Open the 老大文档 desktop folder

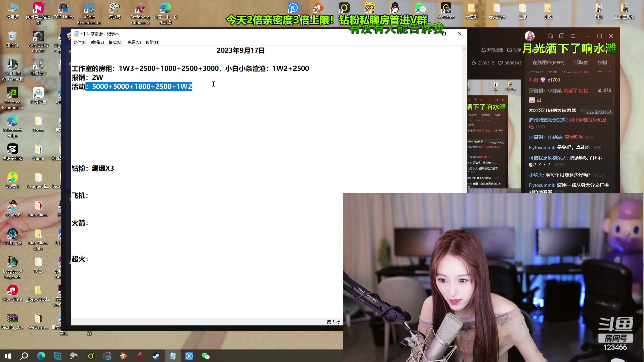pyautogui.click(x=497, y=11)
